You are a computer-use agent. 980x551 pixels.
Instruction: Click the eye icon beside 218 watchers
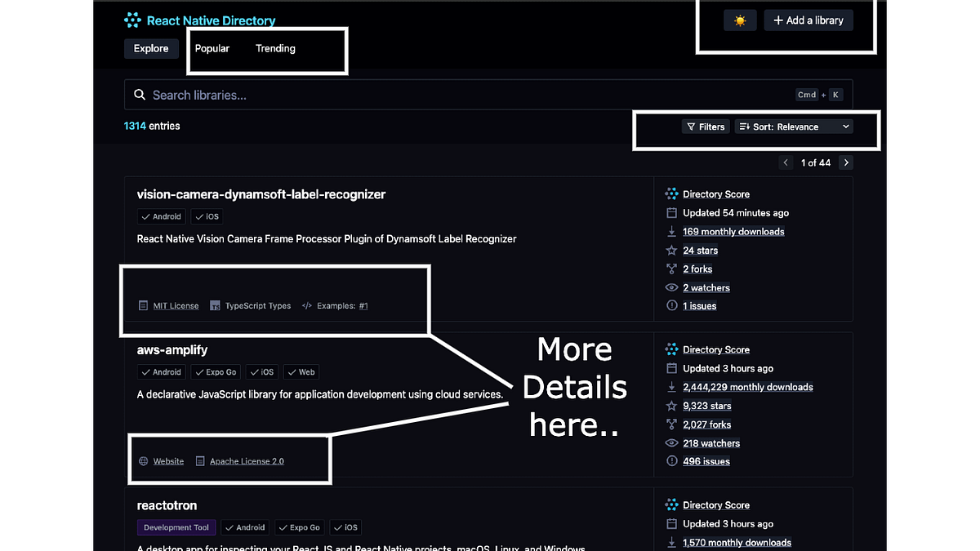671,442
